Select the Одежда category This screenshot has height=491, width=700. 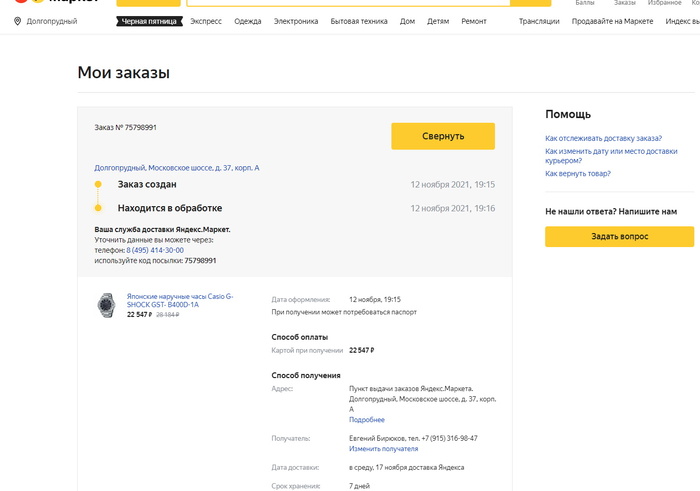[248, 21]
